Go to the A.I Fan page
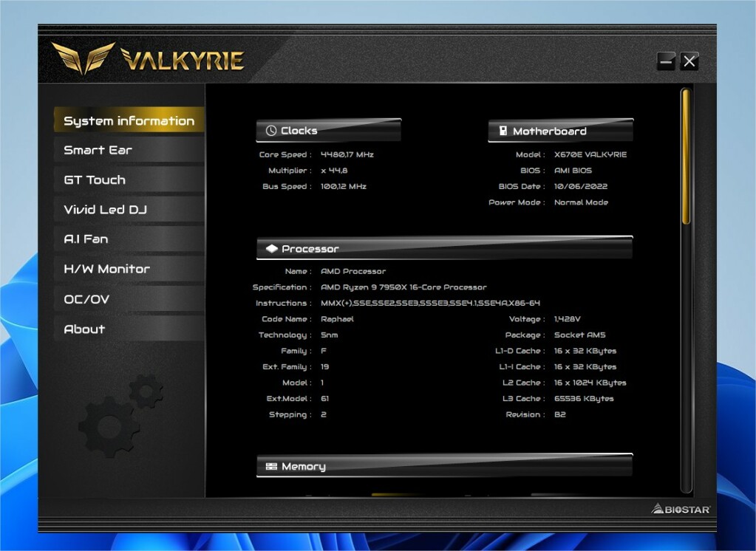 (x=129, y=239)
